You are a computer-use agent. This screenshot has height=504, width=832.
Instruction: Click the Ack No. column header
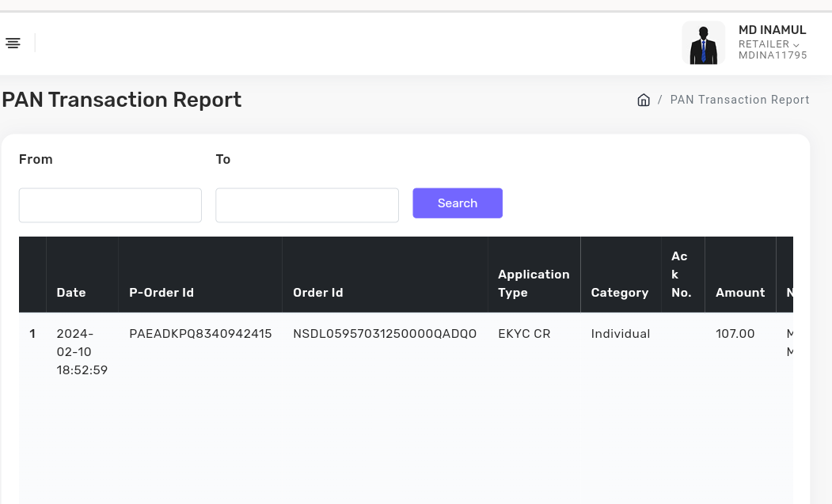click(681, 275)
